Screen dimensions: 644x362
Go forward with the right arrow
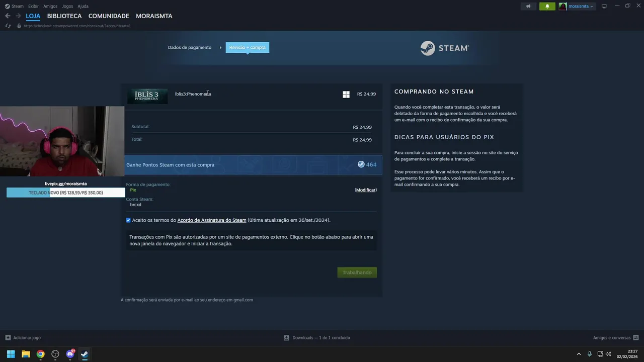(18, 16)
